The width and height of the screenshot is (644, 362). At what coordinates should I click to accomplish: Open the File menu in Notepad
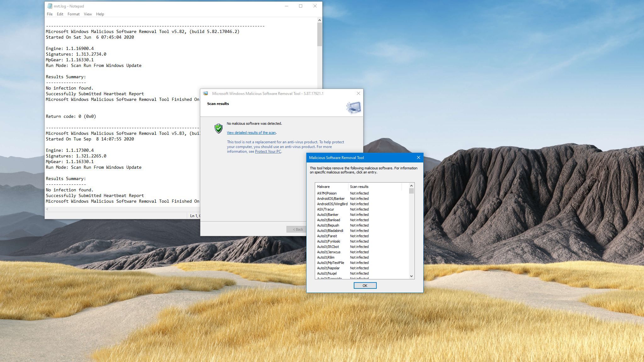tap(50, 14)
